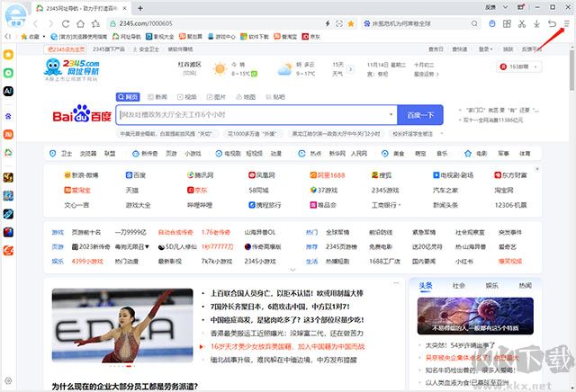The image size is (576, 392).
Task: Select the 地图 search type option
Action: 249,96
